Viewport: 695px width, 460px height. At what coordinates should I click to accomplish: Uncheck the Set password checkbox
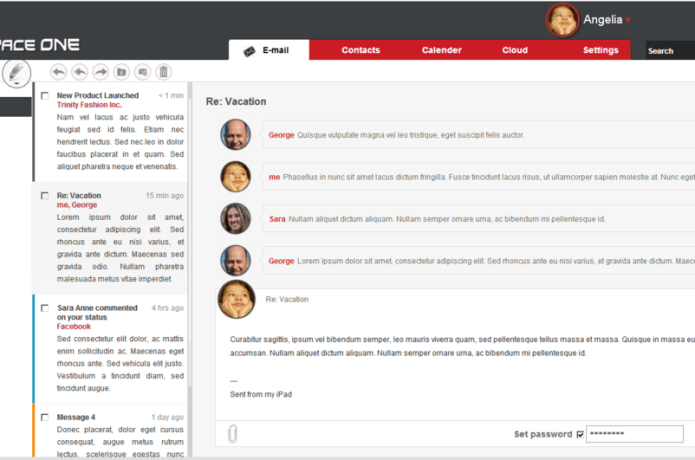click(580, 434)
